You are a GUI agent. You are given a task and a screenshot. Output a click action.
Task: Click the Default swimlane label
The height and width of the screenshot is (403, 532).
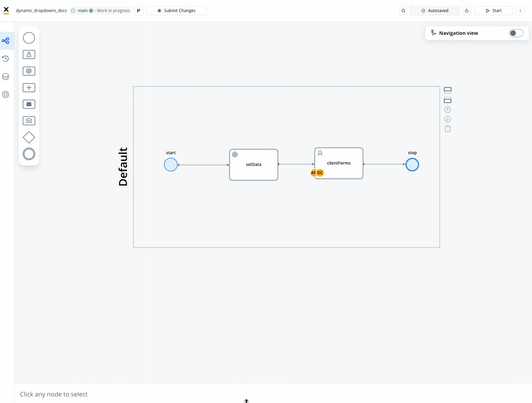[x=123, y=167]
